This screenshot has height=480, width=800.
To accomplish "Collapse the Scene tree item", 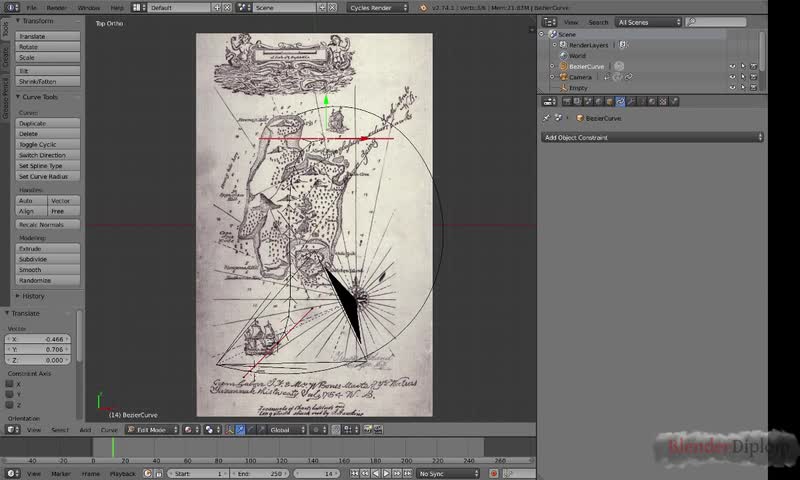I will [542, 34].
